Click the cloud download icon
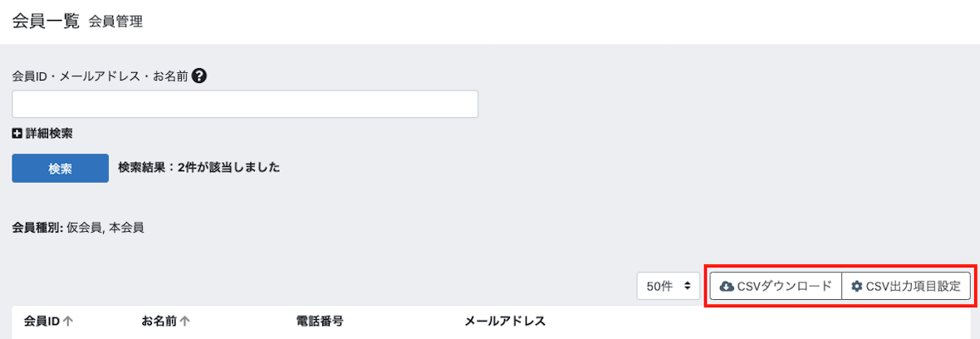 pos(727,287)
